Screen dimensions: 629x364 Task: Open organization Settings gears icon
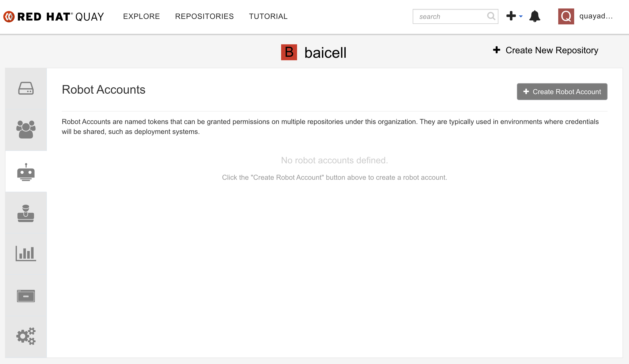pos(26,336)
